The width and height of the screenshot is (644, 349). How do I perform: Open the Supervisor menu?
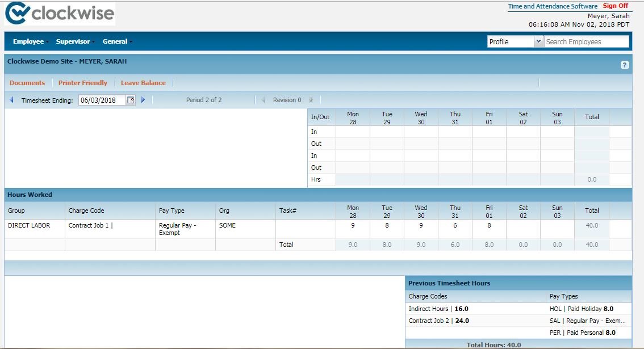75,41
